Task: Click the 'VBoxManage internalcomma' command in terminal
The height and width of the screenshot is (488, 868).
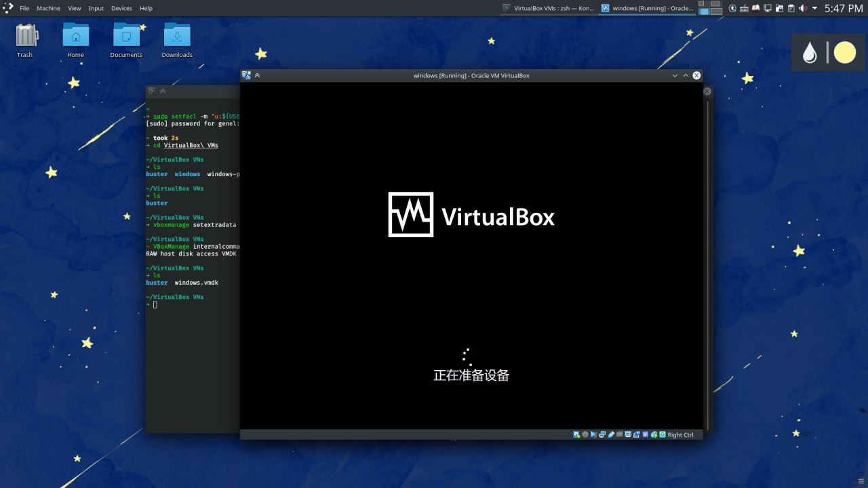Action: pyautogui.click(x=197, y=246)
